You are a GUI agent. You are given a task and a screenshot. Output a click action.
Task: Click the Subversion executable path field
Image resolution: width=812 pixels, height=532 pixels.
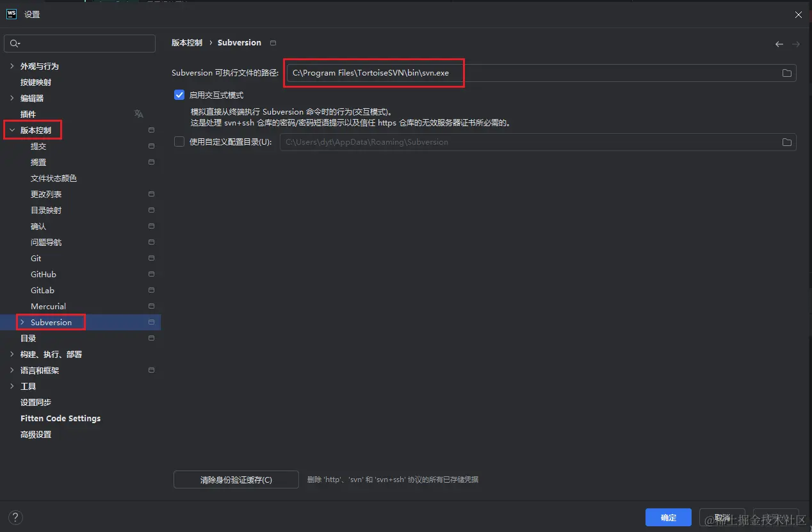tap(541, 73)
